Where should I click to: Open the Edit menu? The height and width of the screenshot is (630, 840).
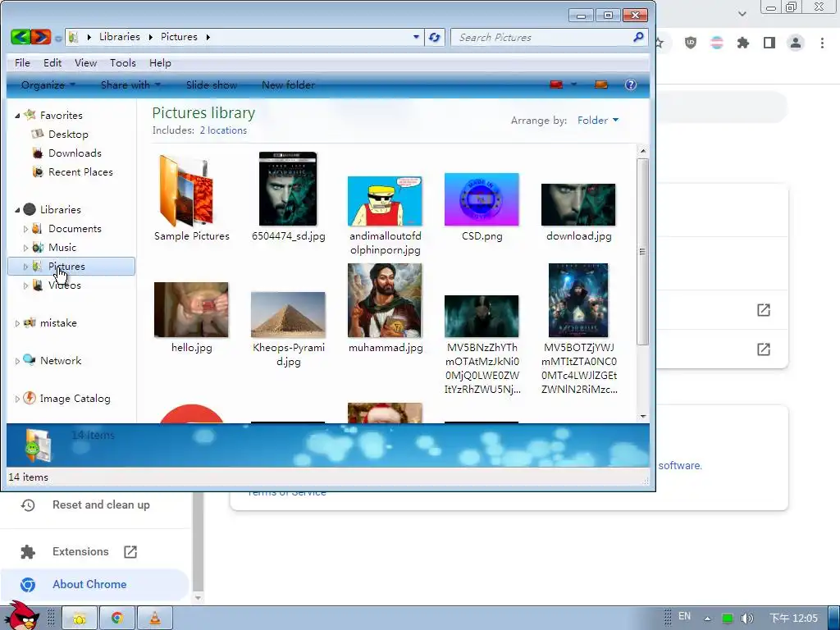point(52,62)
